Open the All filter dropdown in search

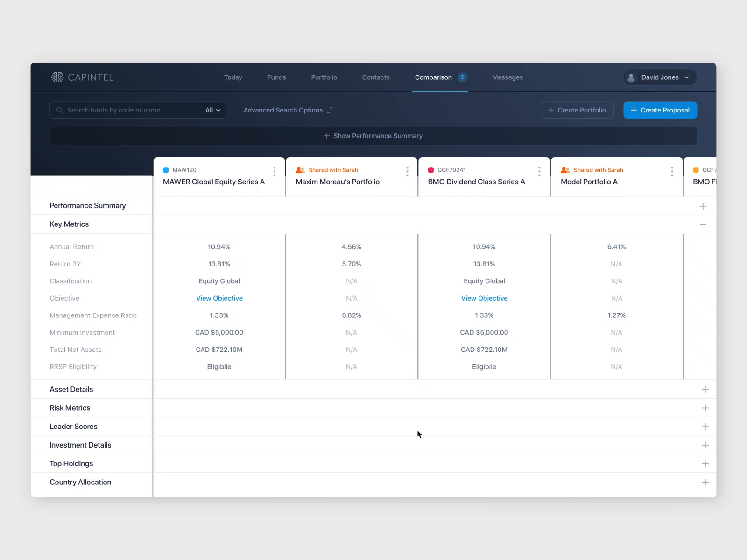point(213,110)
